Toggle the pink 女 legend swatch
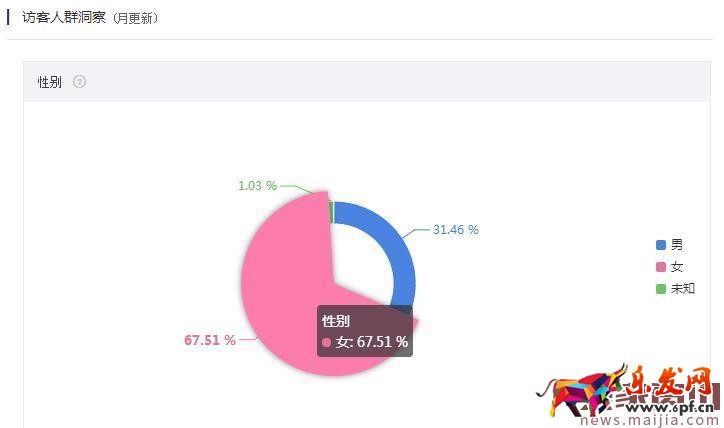This screenshot has width=724, height=428. pos(660,267)
